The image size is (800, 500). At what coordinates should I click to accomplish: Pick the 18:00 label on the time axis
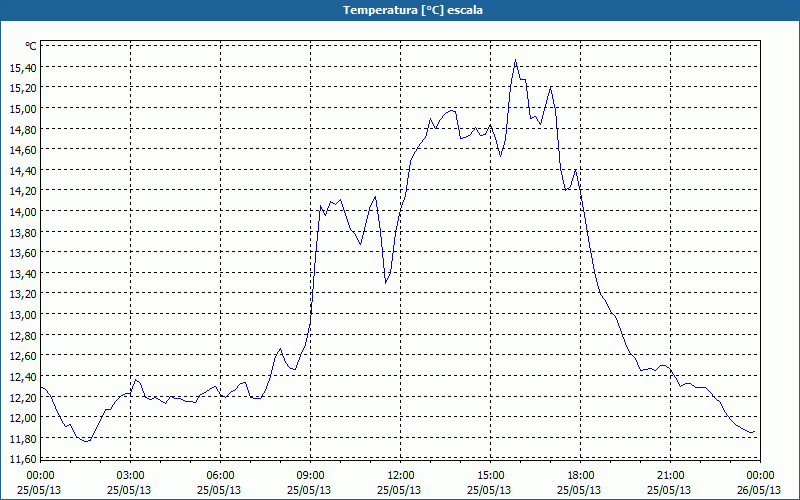coord(580,476)
